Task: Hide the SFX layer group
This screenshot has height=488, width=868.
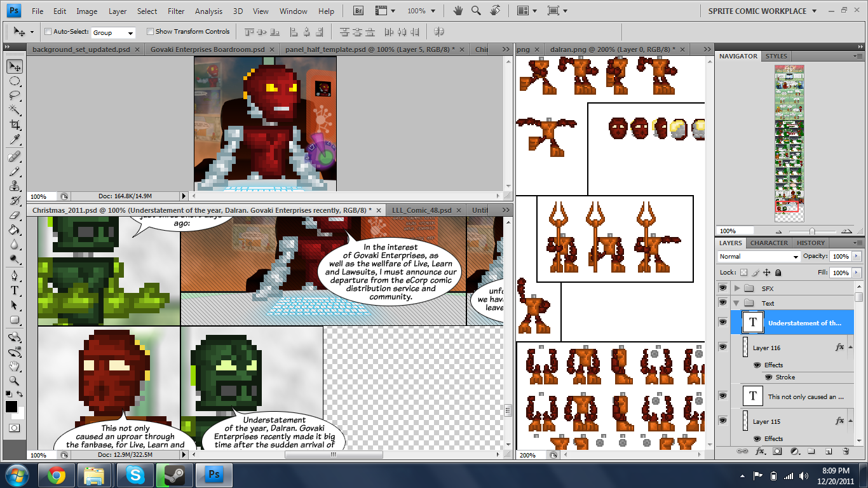Action: click(x=722, y=288)
